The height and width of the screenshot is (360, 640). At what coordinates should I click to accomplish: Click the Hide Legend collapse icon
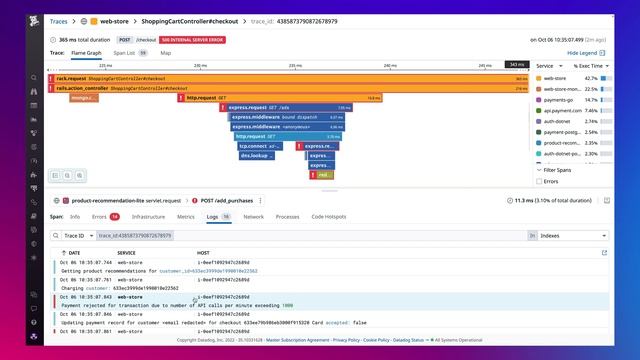pos(602,53)
